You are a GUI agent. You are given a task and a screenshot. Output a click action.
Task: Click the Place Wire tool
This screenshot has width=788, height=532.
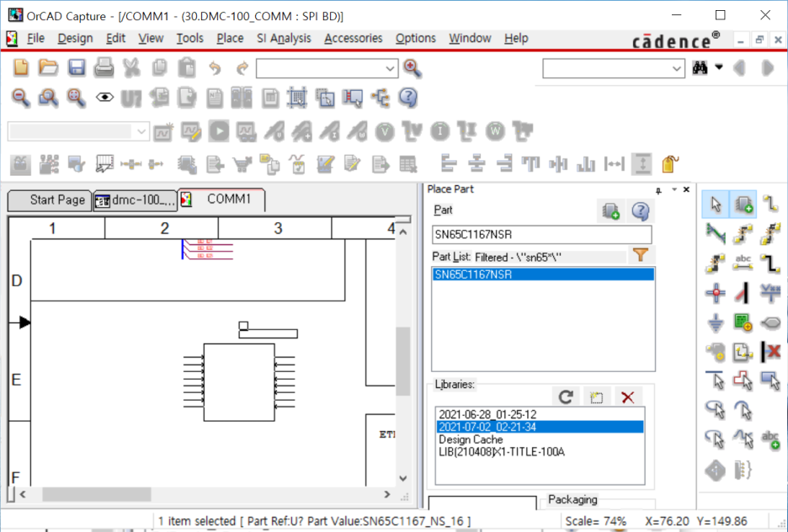click(x=770, y=204)
